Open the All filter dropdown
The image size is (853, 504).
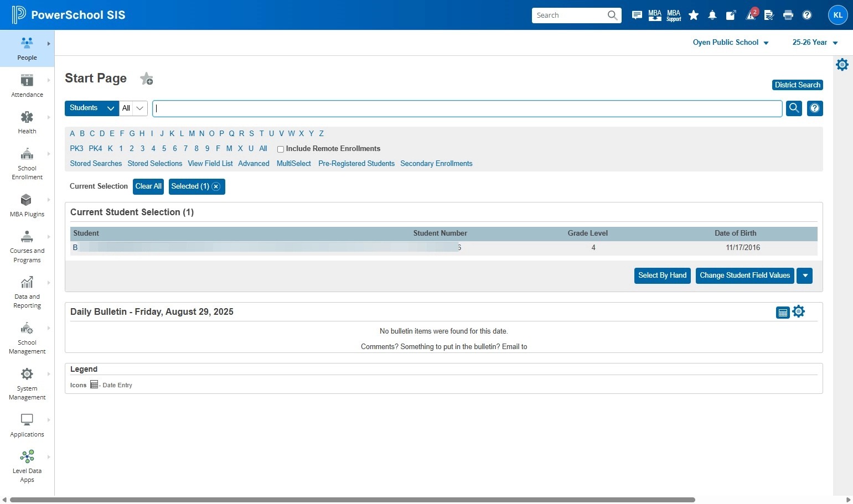click(x=133, y=108)
